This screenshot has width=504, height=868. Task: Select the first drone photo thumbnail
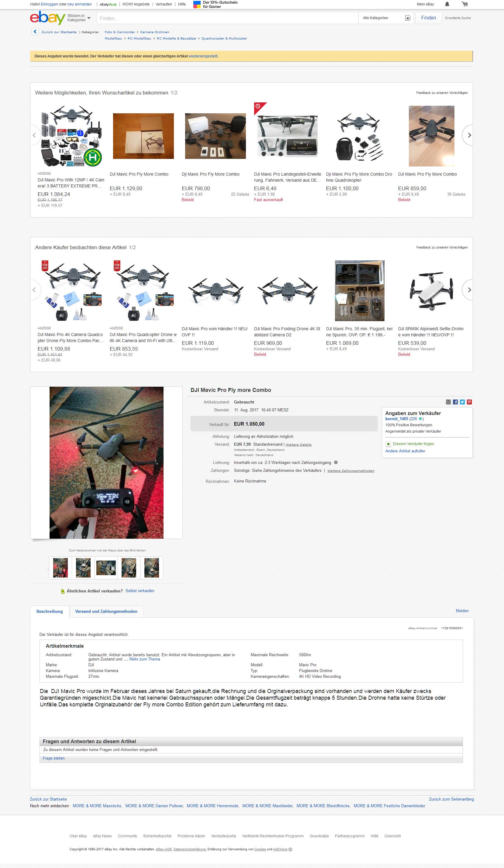pos(60,568)
